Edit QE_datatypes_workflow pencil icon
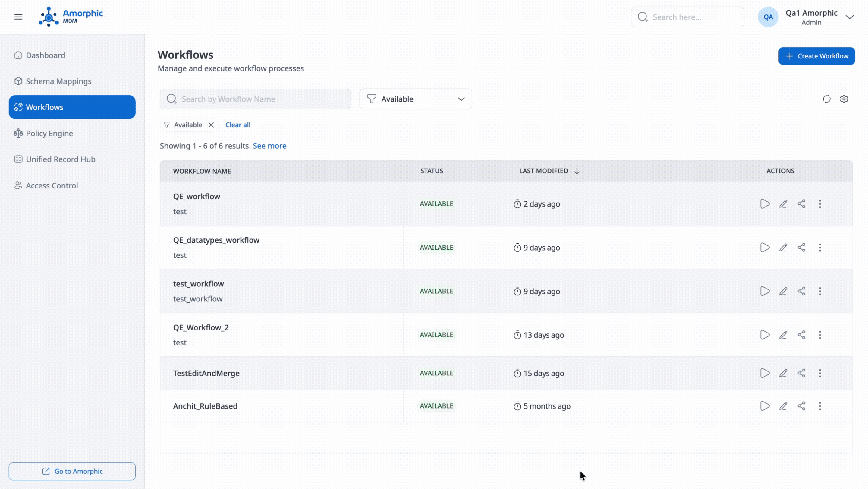 pyautogui.click(x=783, y=248)
